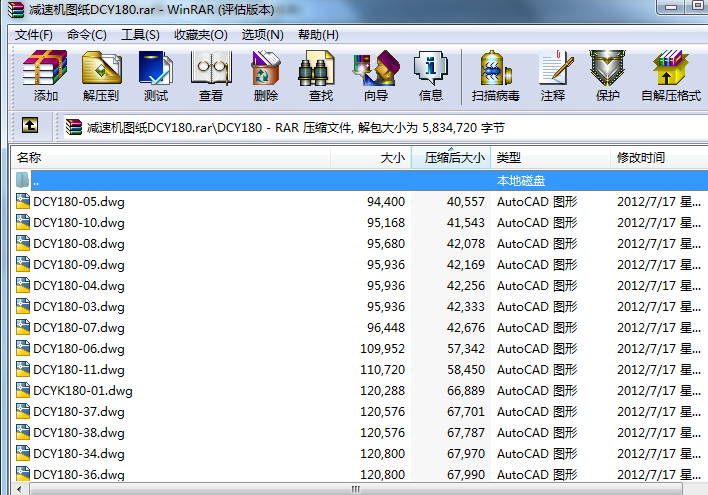Sort by Modified (修改时间) column header
This screenshot has width=708, height=495.
(659, 158)
